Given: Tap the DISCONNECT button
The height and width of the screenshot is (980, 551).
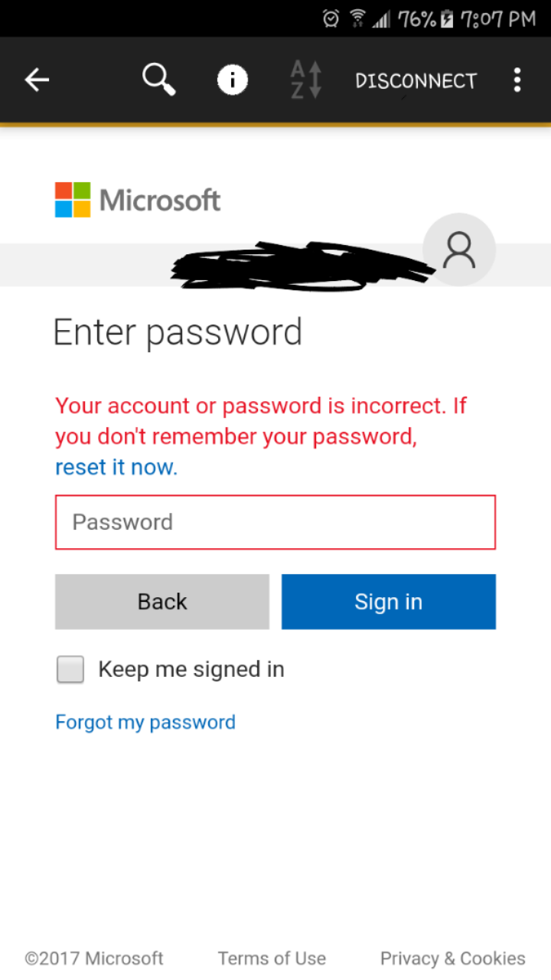Looking at the screenshot, I should click(x=416, y=80).
